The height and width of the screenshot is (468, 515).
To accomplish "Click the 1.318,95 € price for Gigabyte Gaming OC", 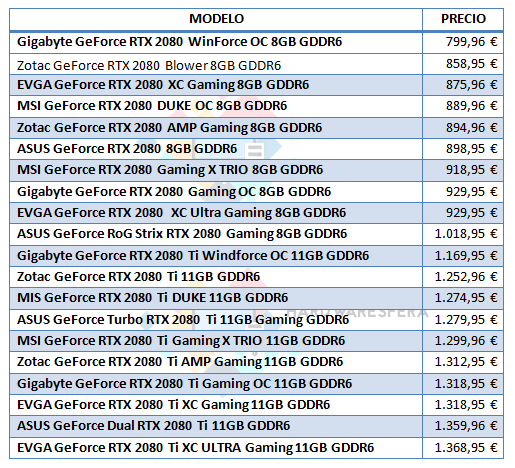I will (x=463, y=384).
